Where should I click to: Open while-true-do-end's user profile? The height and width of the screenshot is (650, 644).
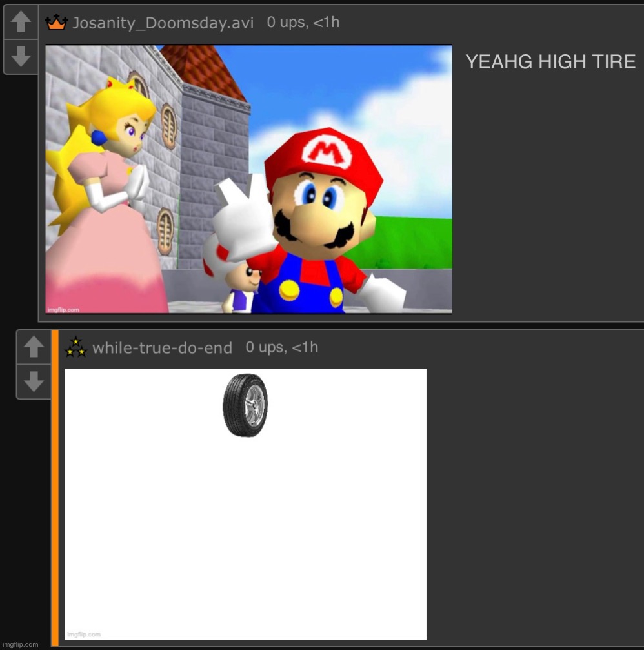[162, 348]
